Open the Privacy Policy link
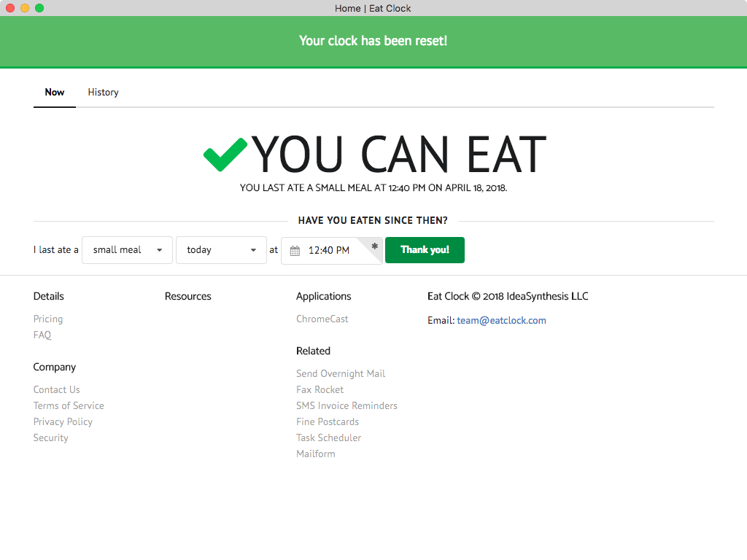 coord(63,422)
